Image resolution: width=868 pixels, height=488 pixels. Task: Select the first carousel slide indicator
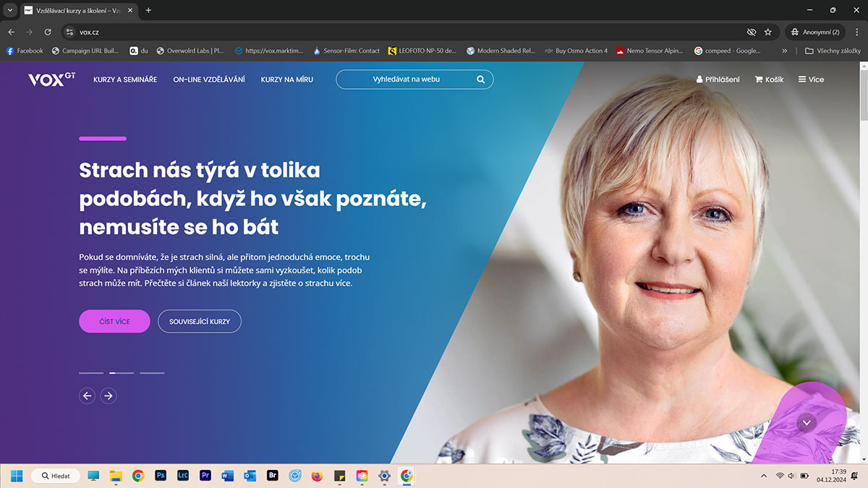click(91, 373)
